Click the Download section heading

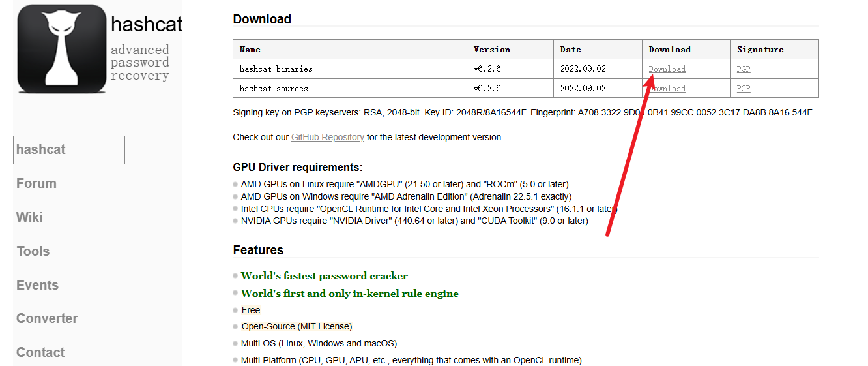[x=262, y=20]
